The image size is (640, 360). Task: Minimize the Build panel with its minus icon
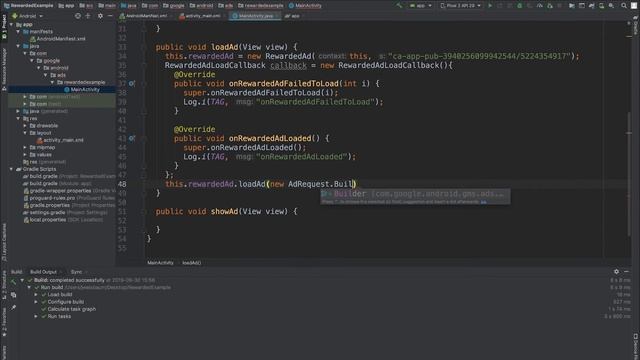(626, 271)
